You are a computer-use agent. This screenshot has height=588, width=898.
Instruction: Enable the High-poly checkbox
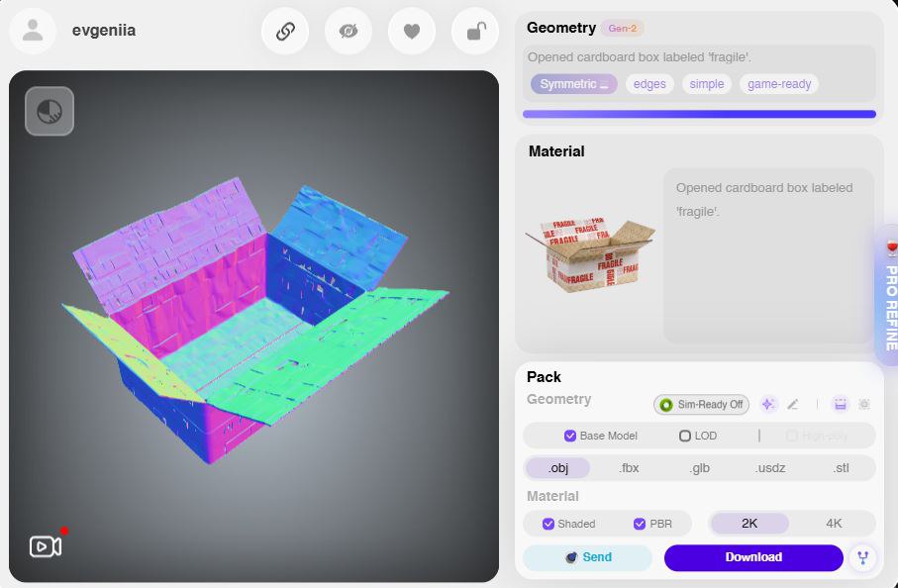[x=791, y=436]
